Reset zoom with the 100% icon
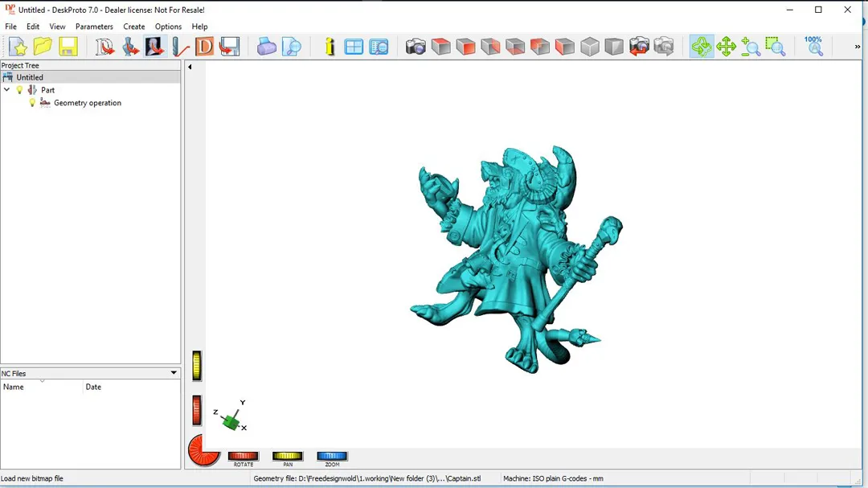 click(x=814, y=47)
